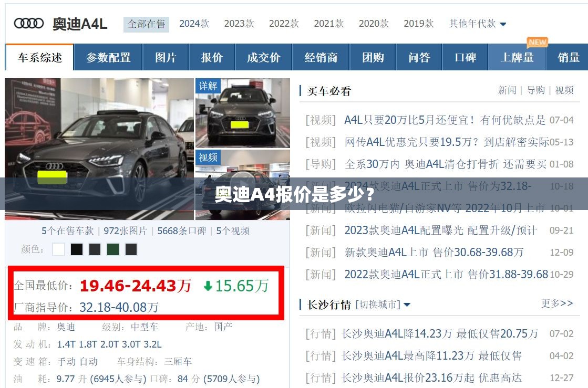Open article 2023款奥迪A4L配置曝光
The height and width of the screenshot is (388, 588).
click(x=441, y=230)
